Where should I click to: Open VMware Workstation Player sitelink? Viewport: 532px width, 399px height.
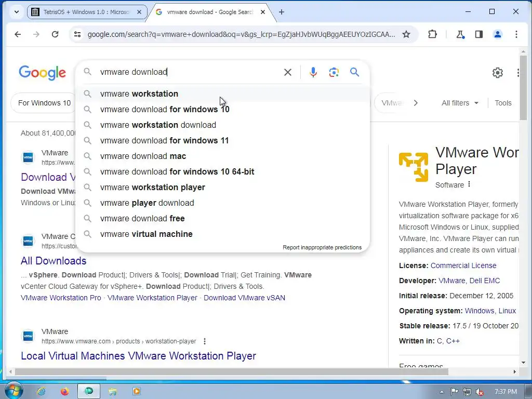pyautogui.click(x=152, y=298)
